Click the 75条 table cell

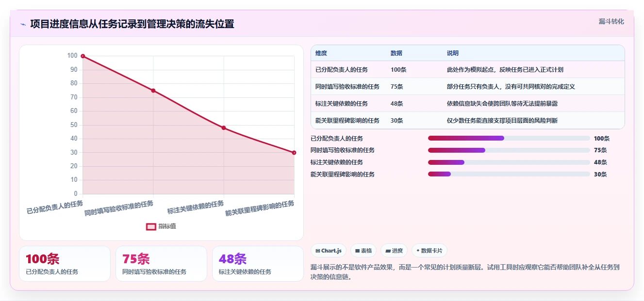[397, 87]
